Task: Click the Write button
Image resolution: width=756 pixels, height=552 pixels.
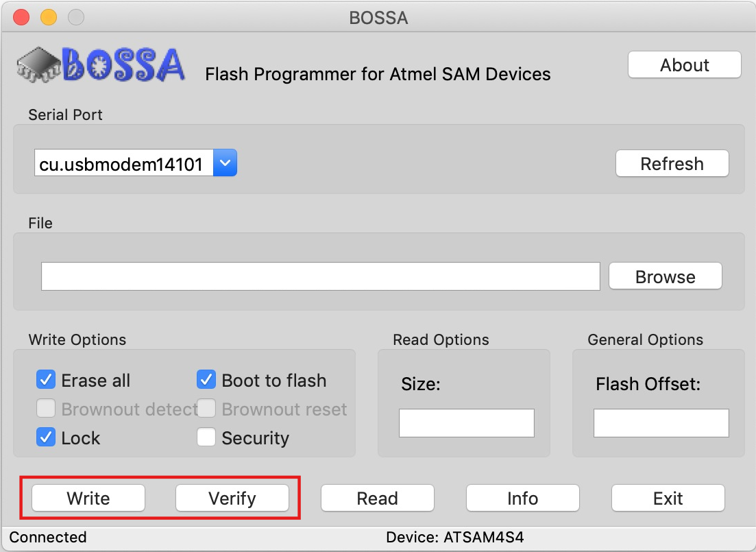Action: 88,498
